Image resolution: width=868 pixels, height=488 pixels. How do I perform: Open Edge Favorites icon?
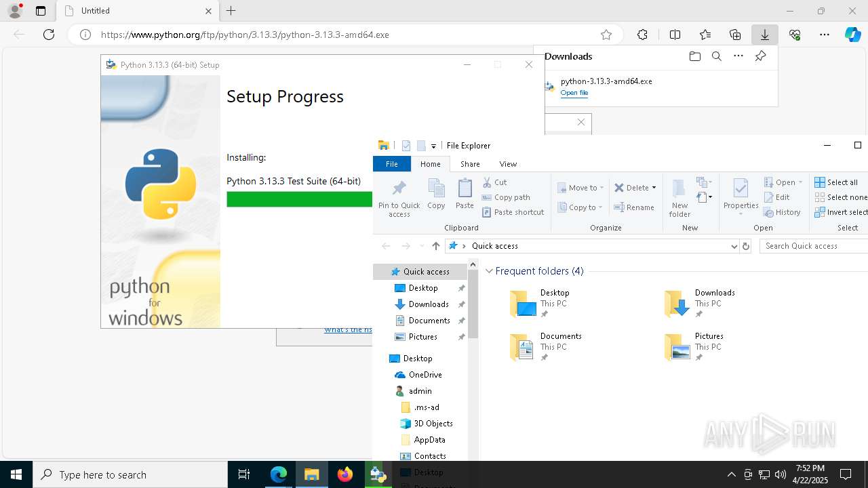tap(705, 35)
